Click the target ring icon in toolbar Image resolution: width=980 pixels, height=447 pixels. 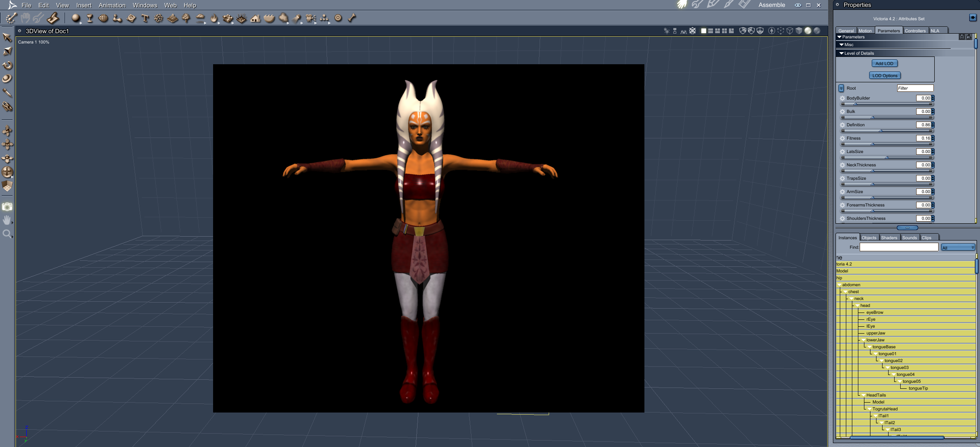[x=338, y=18]
